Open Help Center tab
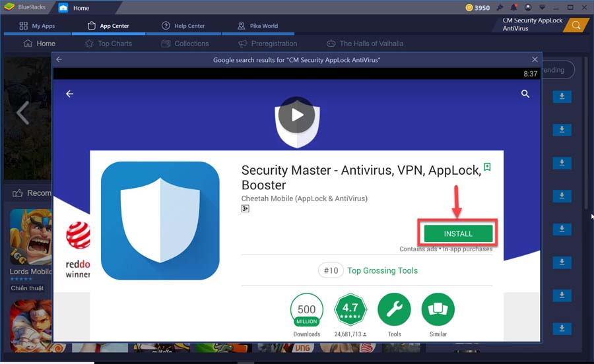 click(183, 26)
